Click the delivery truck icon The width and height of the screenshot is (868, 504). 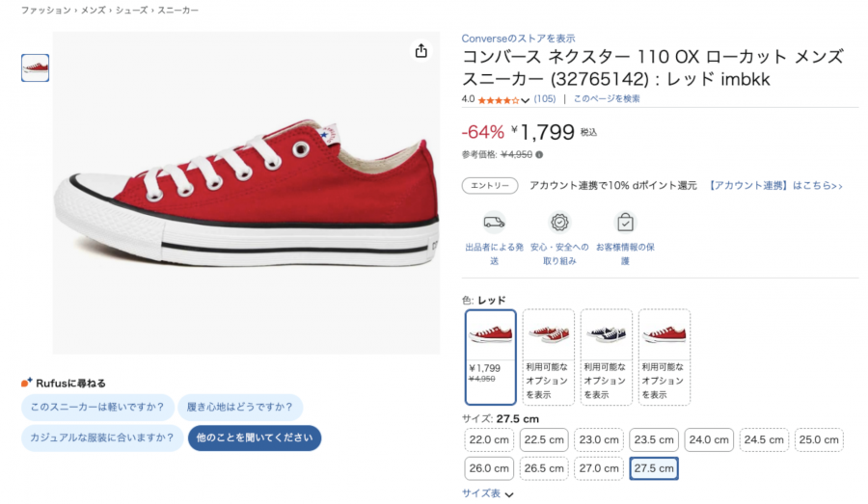(494, 223)
